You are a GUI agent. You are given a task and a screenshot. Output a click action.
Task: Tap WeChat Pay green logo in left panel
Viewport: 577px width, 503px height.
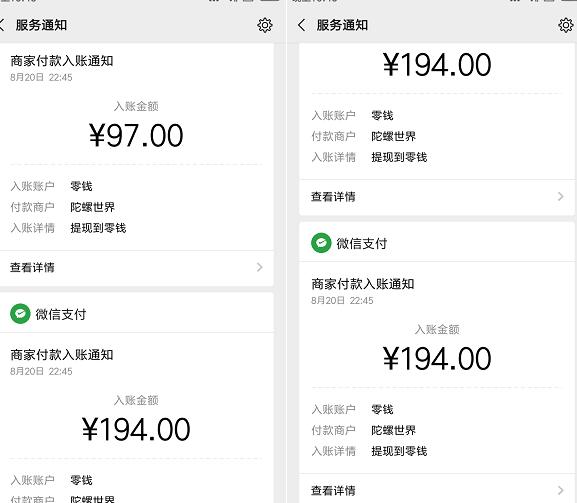click(20, 314)
